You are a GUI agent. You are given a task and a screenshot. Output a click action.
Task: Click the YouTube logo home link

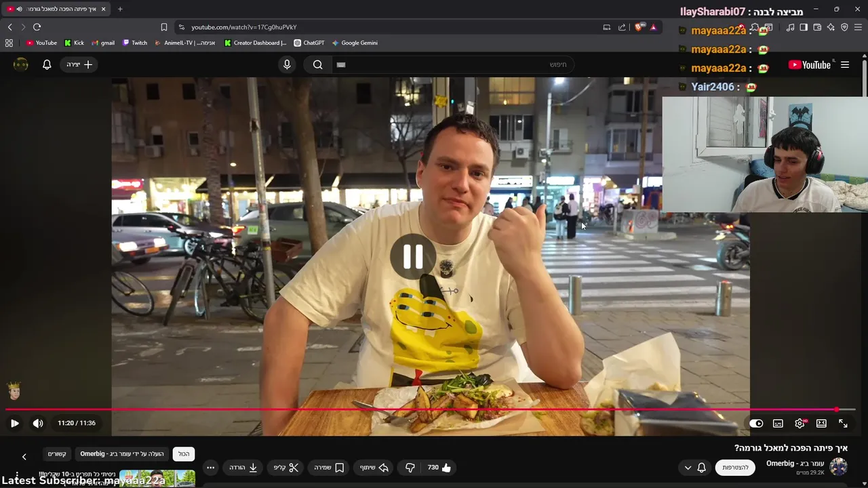(x=810, y=64)
